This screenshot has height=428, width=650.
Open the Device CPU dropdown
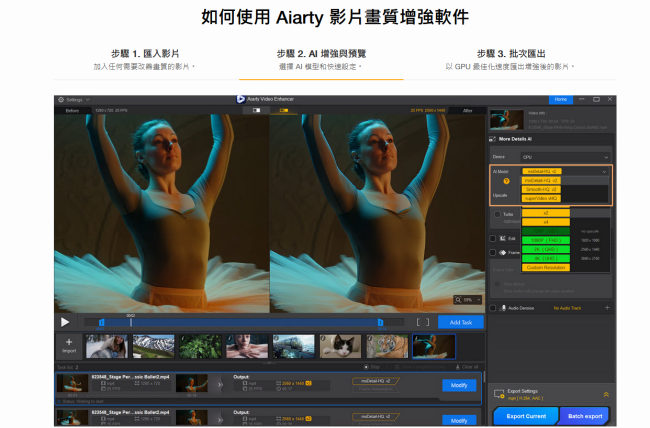[565, 157]
